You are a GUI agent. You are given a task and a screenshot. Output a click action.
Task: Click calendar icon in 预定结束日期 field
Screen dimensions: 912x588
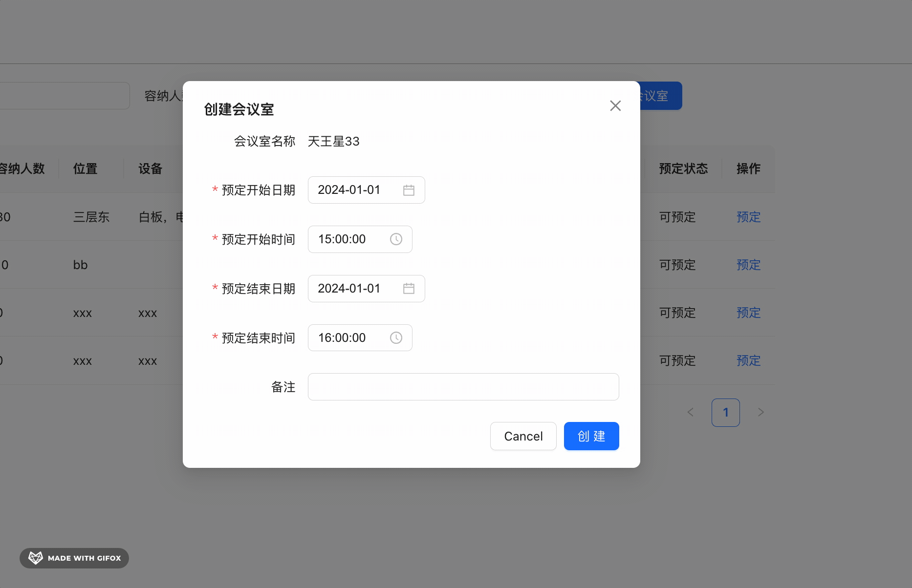click(x=409, y=289)
